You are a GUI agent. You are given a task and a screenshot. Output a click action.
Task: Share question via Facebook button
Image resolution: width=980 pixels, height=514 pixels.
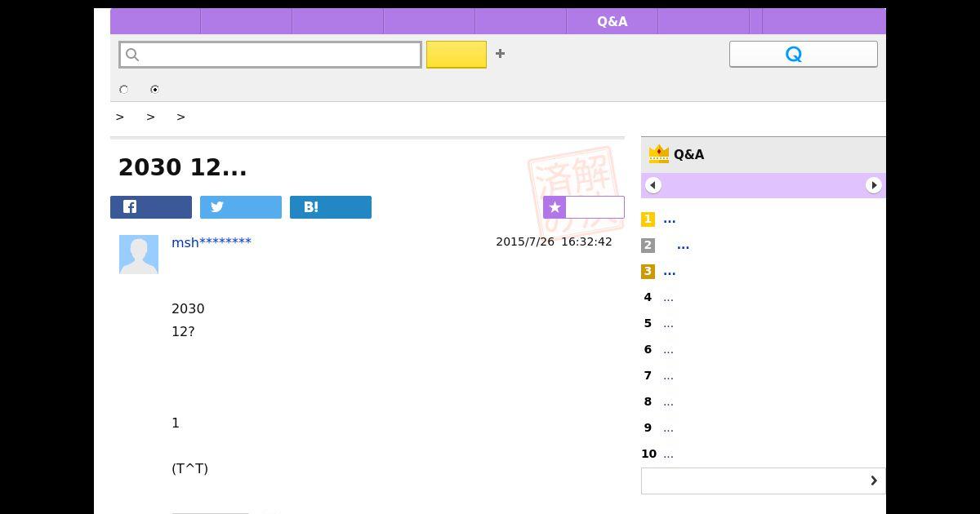pyautogui.click(x=151, y=207)
